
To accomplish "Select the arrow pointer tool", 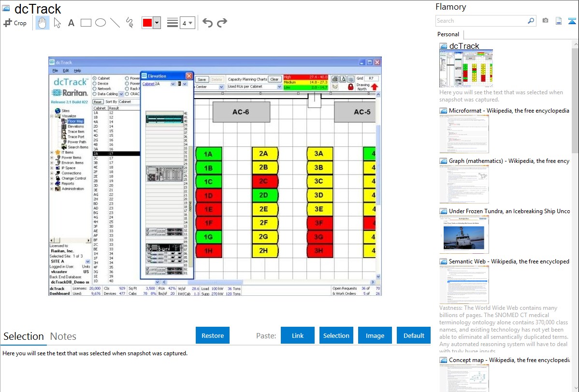I will [57, 23].
